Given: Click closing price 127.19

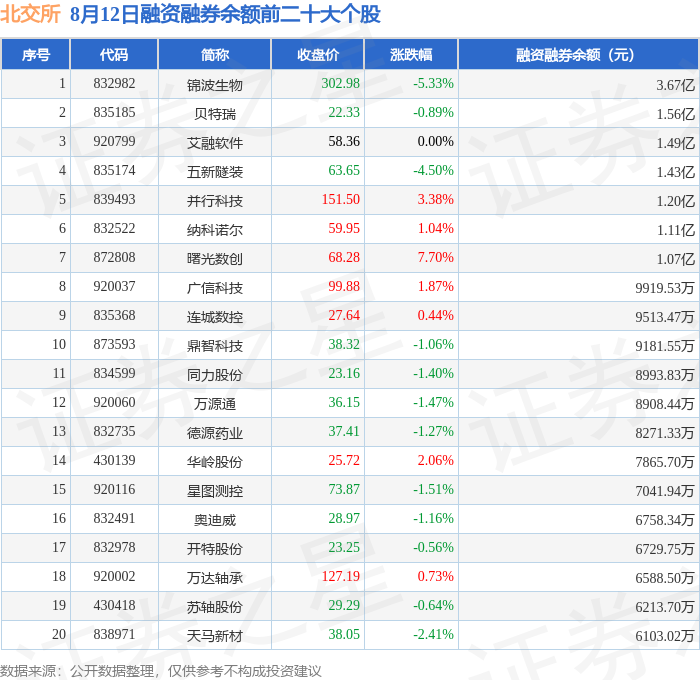Looking at the screenshot, I should coord(341,577).
